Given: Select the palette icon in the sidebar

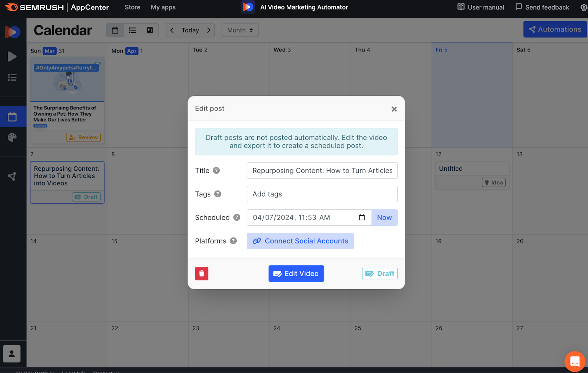Looking at the screenshot, I should click(12, 137).
